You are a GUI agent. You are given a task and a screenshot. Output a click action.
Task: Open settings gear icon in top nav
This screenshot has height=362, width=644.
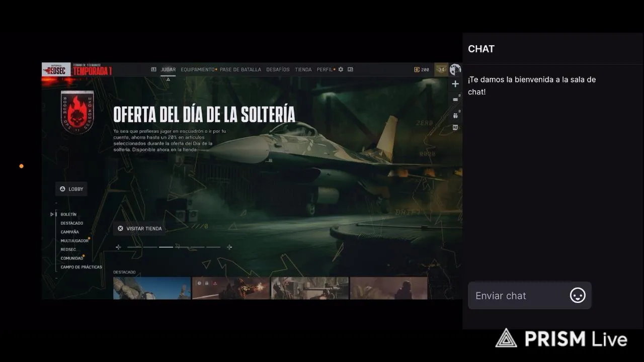coord(341,69)
